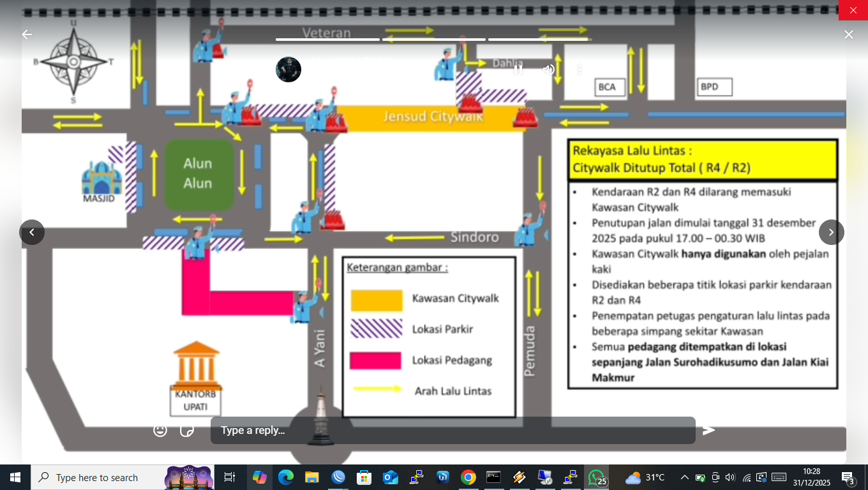Open the weather widget showing 31°C
This screenshot has height=490, width=868.
click(x=645, y=477)
